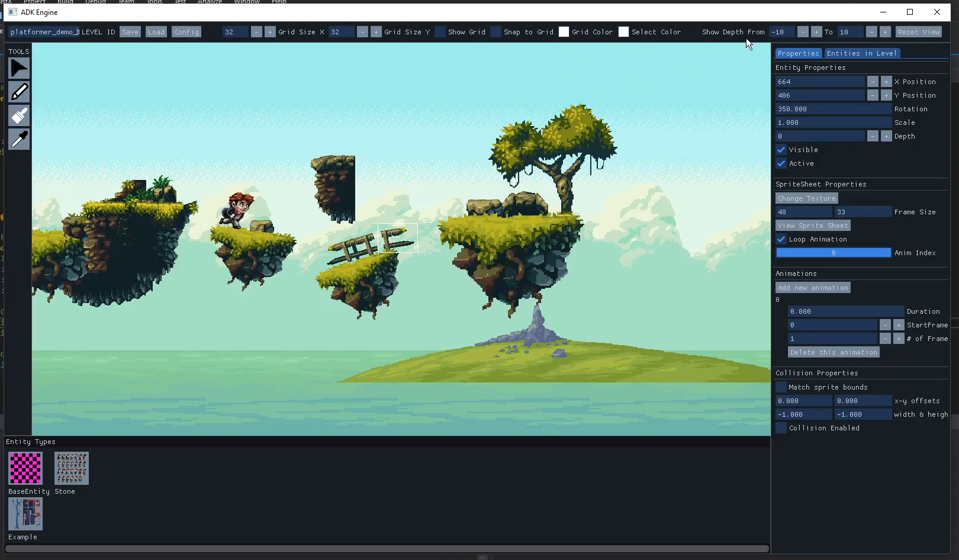Click the Reset View button

click(x=918, y=32)
